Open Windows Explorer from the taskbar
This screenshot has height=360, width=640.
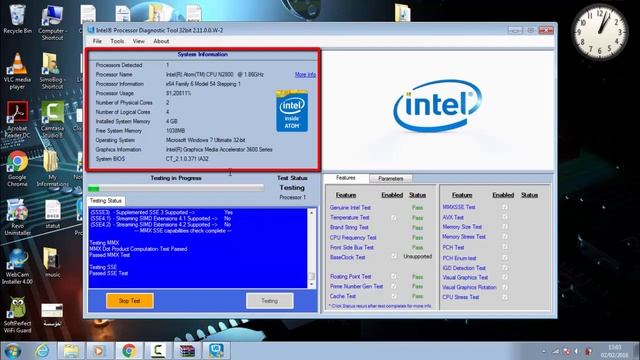[x=71, y=351]
